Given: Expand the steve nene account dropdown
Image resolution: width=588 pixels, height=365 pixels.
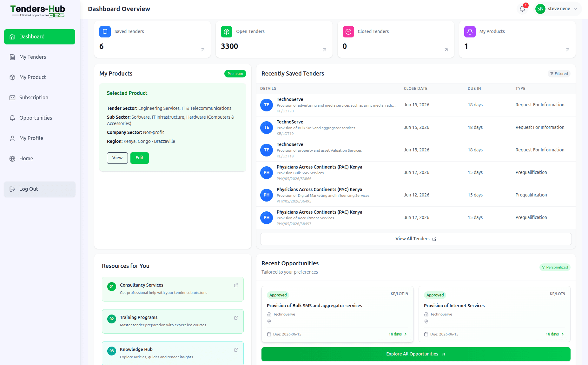Looking at the screenshot, I should [x=575, y=9].
